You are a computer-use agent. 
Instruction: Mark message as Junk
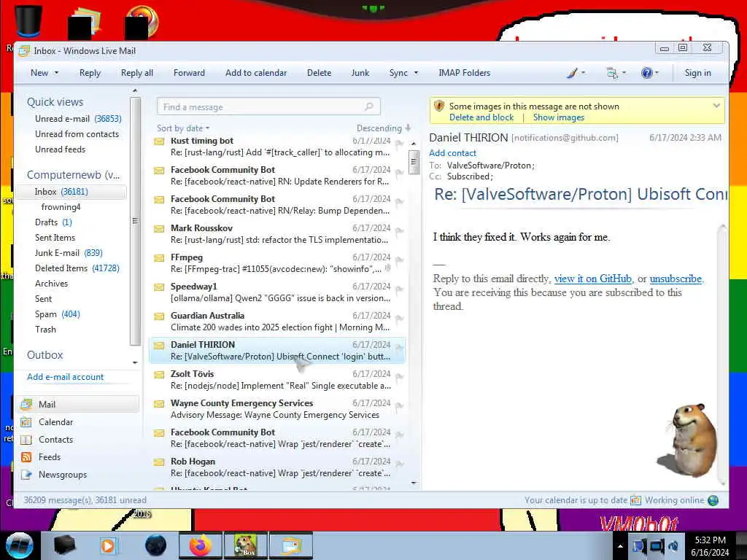(x=360, y=73)
